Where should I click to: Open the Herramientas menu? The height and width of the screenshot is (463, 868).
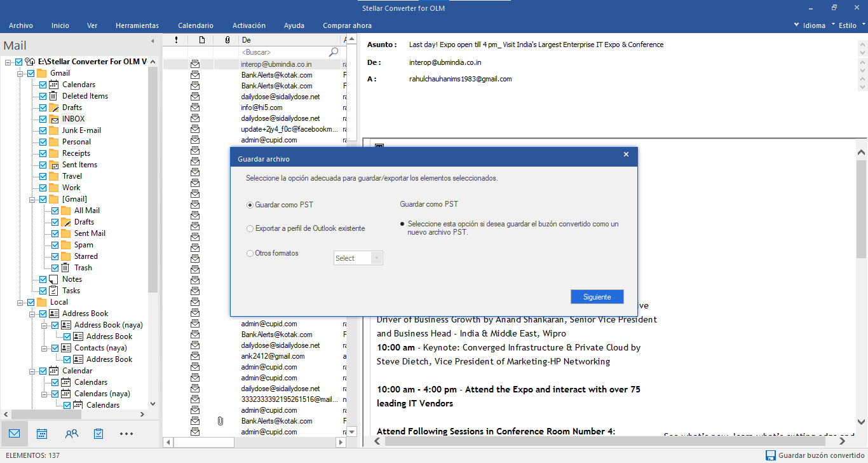coord(137,25)
